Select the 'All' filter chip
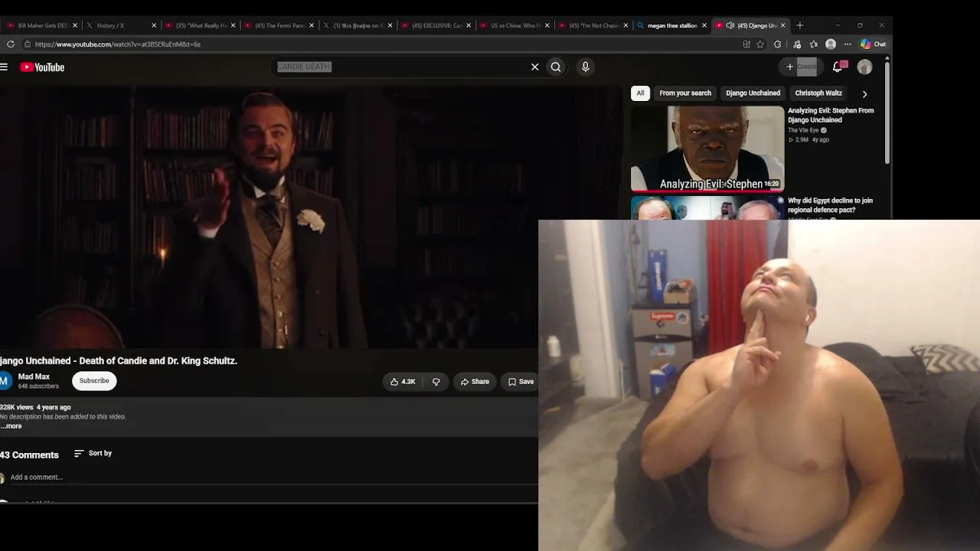Viewport: 980px width, 551px height. pos(640,93)
